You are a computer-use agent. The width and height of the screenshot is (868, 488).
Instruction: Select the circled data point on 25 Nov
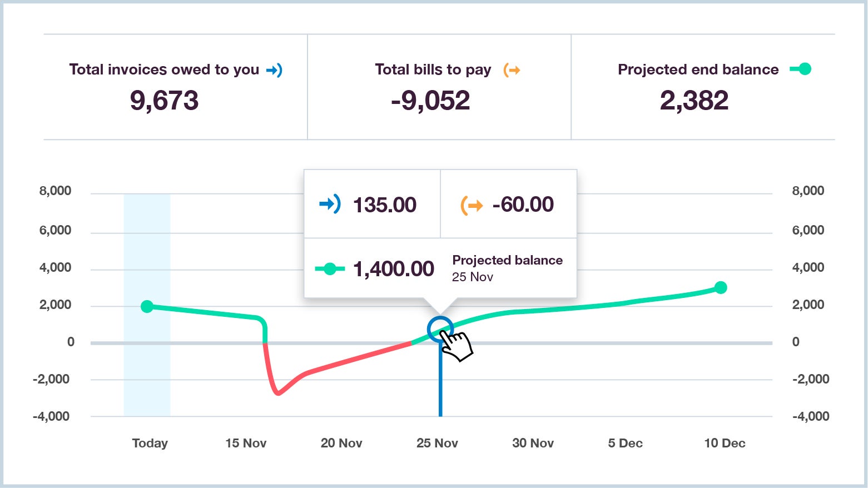click(x=440, y=328)
